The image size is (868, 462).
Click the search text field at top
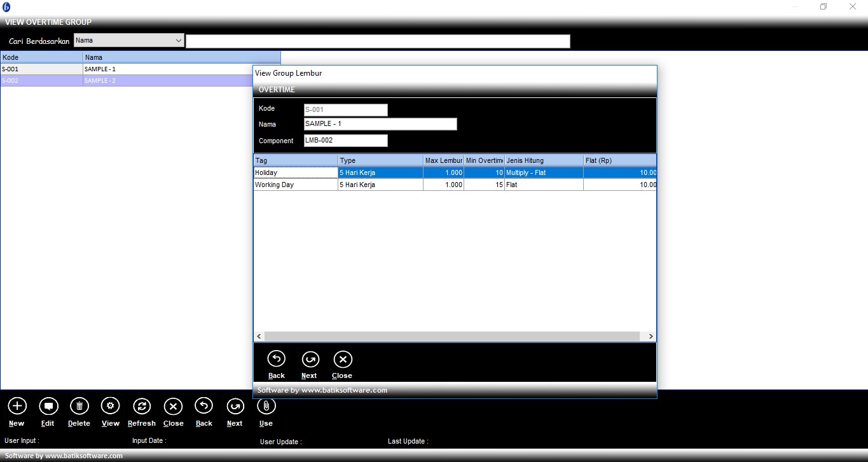pos(377,41)
